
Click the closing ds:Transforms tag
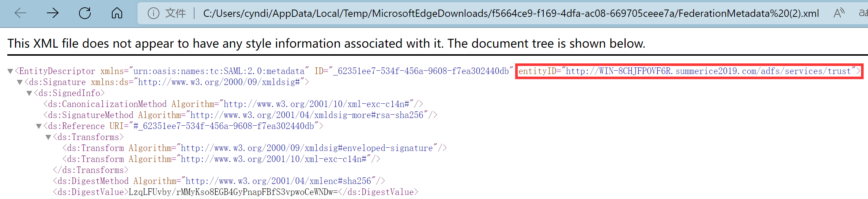coord(91,170)
